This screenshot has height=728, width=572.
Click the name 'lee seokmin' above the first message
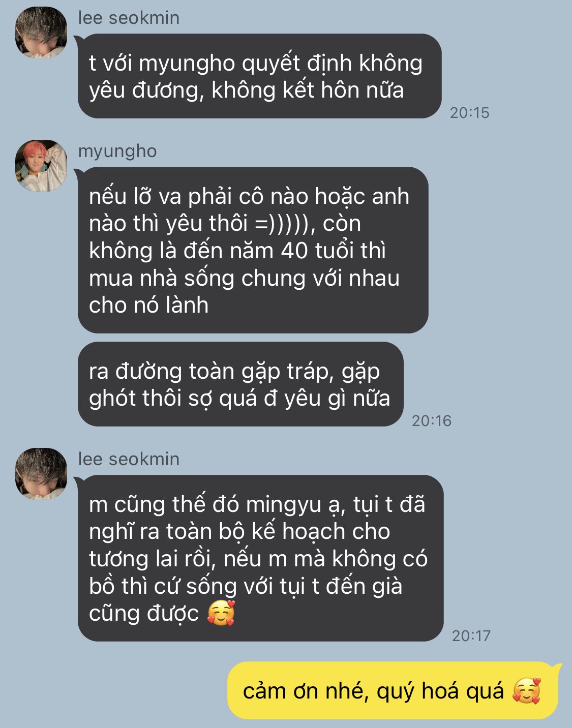[x=129, y=18]
